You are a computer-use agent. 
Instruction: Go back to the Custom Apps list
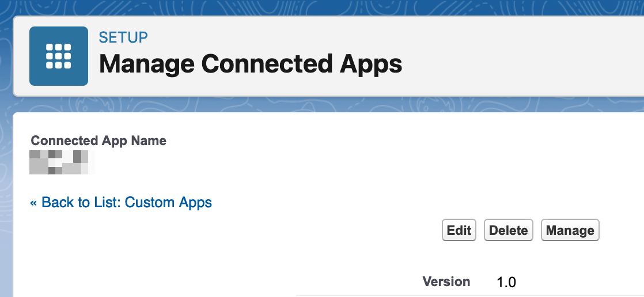[x=121, y=203]
